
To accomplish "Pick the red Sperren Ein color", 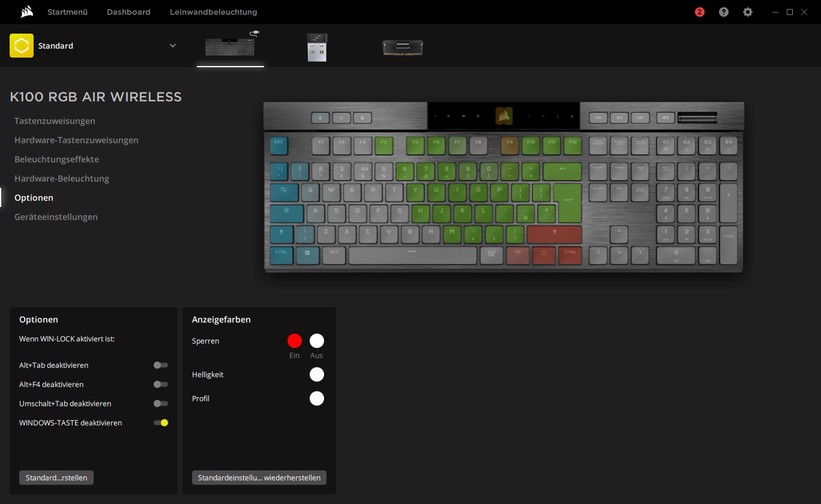I will tap(294, 341).
